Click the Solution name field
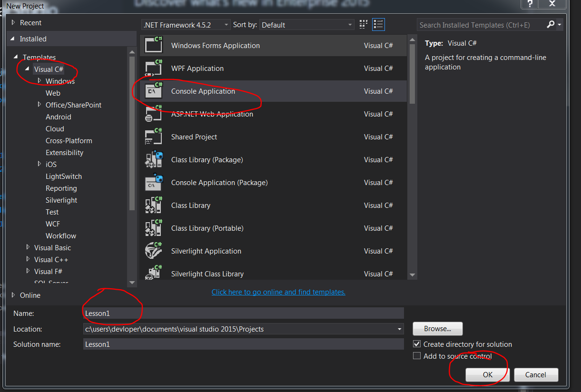Viewport: 581px width, 392px height. pyautogui.click(x=243, y=344)
